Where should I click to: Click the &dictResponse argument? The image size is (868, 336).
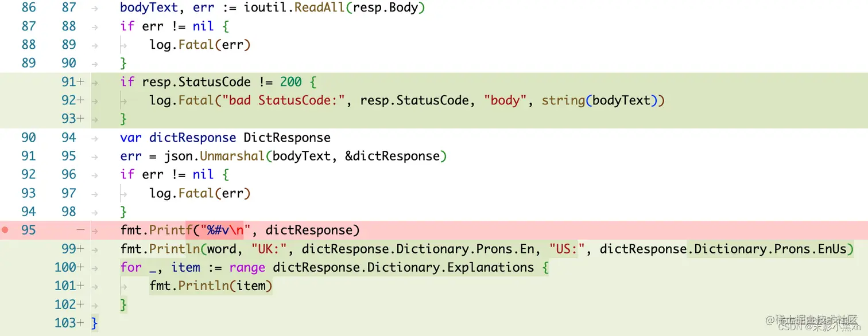click(392, 156)
